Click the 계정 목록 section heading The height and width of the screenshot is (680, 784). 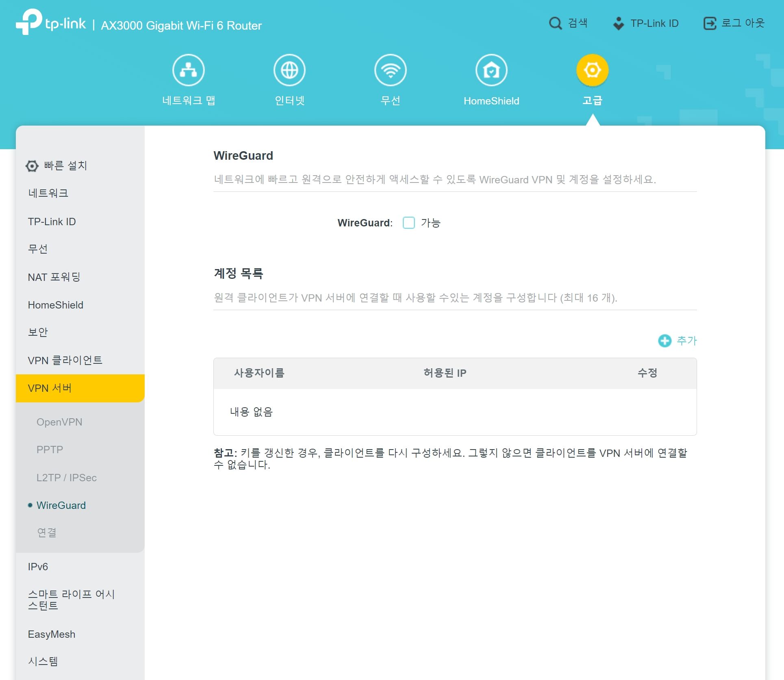tap(239, 273)
